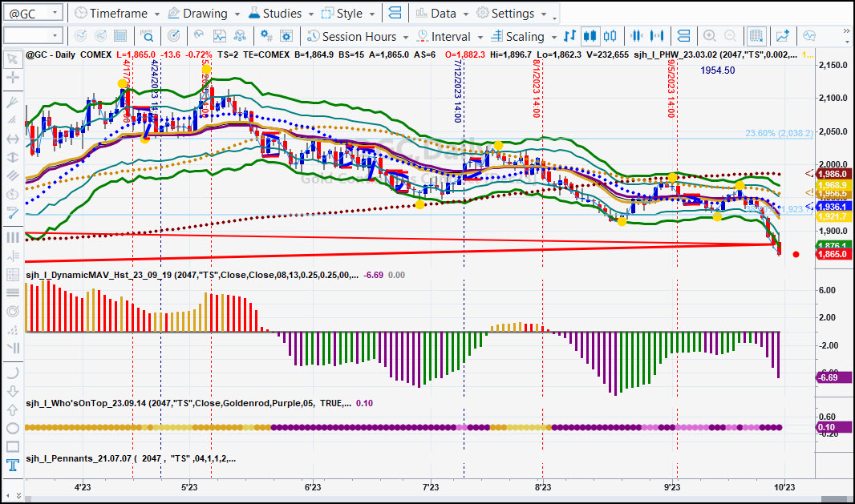Click the linked nodes strategy icon
The height and width of the screenshot is (504, 855).
(x=239, y=37)
